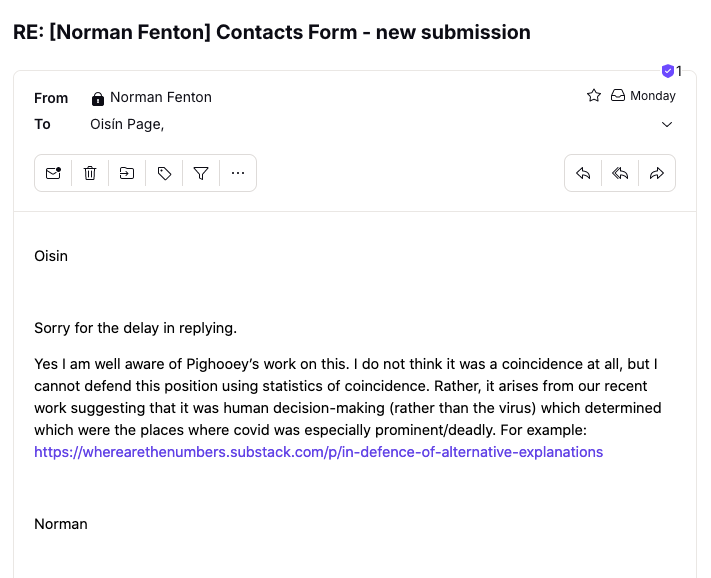The width and height of the screenshot is (711, 578).
Task: Move this email to trash
Action: [90, 173]
